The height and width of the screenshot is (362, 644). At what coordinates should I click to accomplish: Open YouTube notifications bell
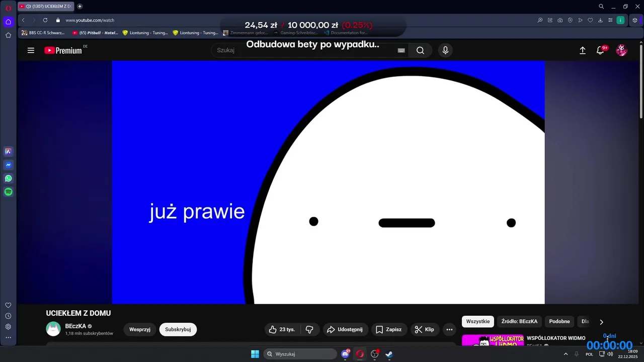click(600, 50)
